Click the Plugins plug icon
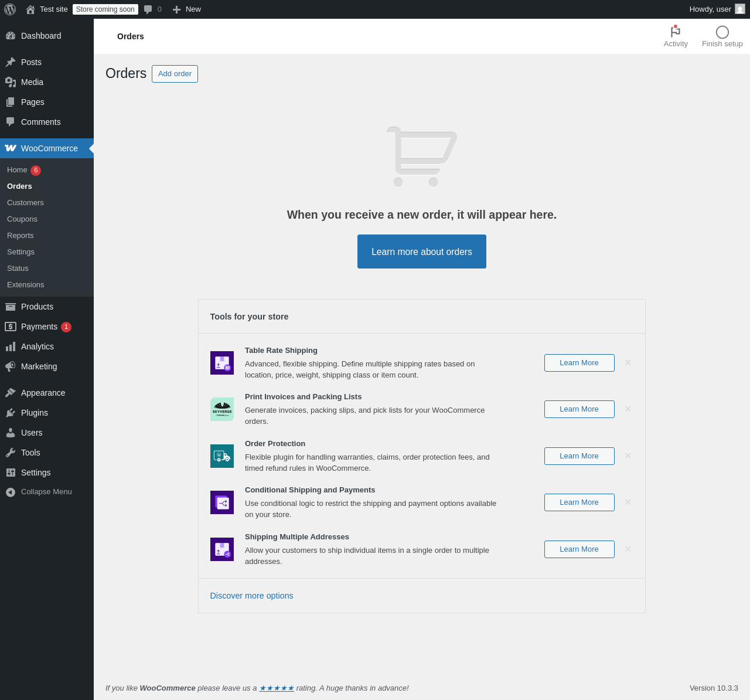The width and height of the screenshot is (750, 700). [11, 413]
